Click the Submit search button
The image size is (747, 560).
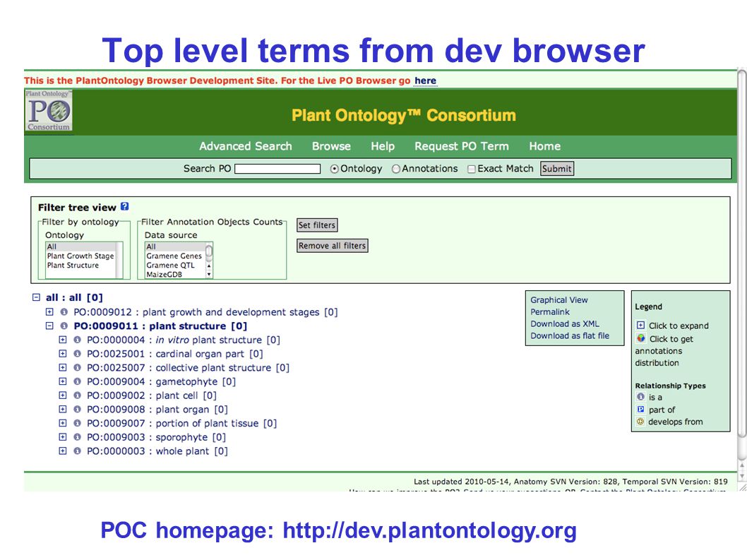[557, 168]
